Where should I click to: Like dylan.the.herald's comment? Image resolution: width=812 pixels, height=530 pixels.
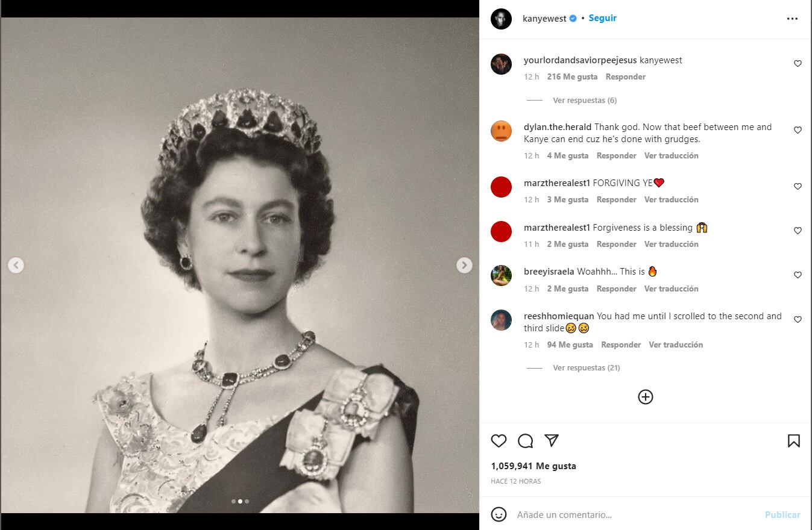tap(798, 130)
